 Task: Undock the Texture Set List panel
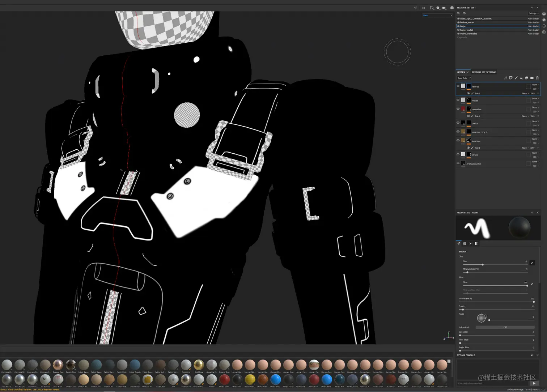532,8
